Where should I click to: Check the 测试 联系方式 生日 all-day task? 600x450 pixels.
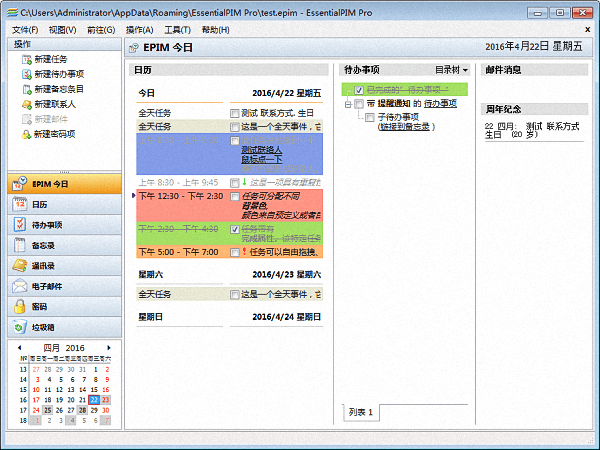[235, 113]
